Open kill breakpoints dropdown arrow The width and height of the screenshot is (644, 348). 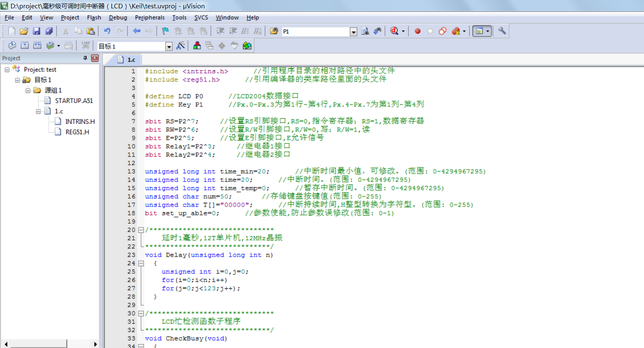click(464, 31)
